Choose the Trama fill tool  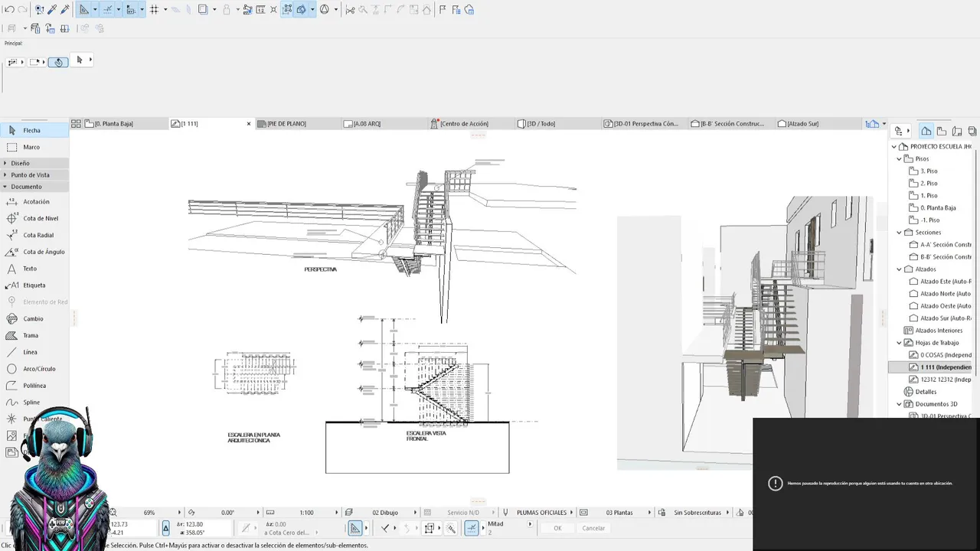[x=34, y=336]
